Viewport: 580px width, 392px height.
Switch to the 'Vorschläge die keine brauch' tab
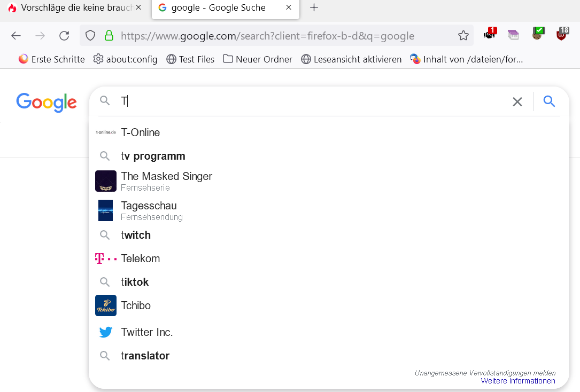coord(74,7)
